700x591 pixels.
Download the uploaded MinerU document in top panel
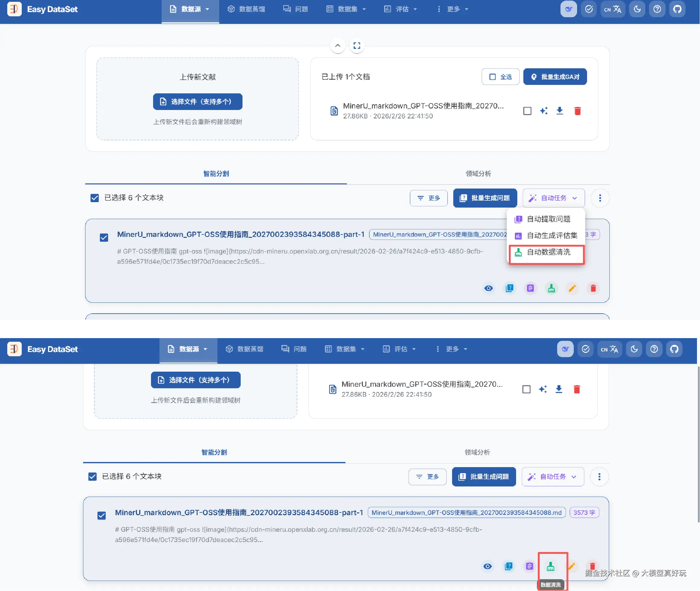click(559, 111)
